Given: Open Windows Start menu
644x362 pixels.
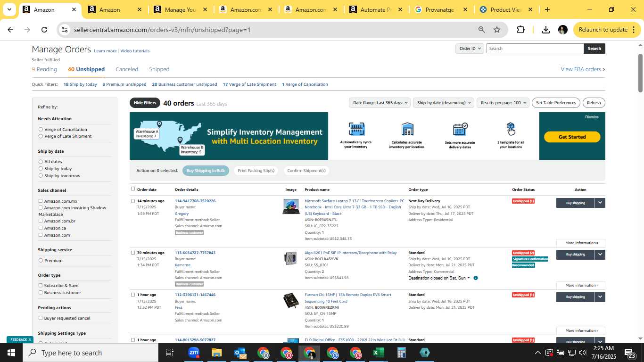Looking at the screenshot, I should [11, 353].
